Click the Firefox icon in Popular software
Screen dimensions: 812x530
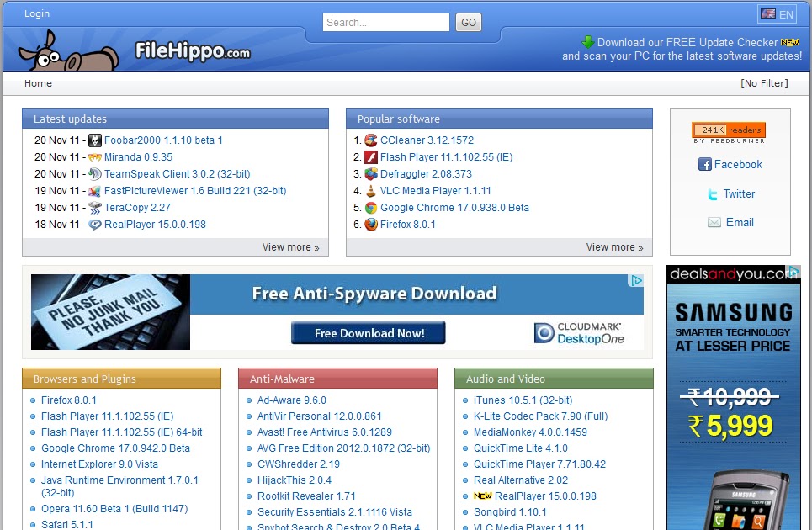(x=371, y=225)
